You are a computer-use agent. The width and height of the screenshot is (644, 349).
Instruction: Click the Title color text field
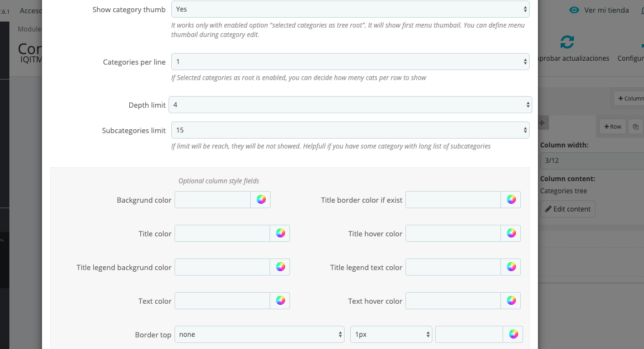[x=222, y=234]
